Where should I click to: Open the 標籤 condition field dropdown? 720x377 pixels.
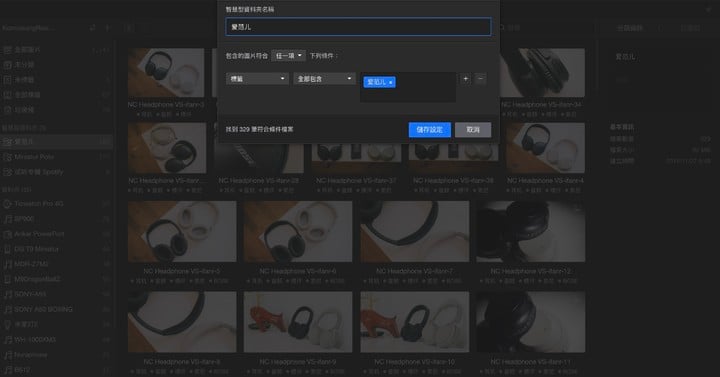(257, 79)
